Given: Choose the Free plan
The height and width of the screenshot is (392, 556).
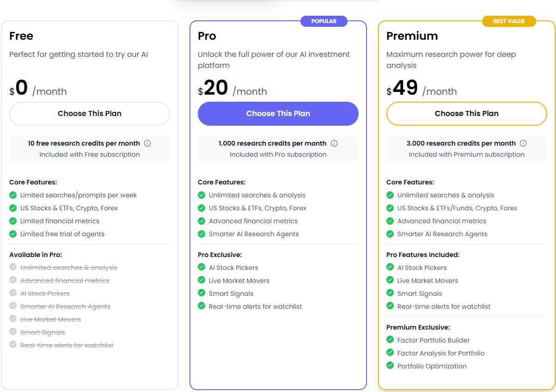Looking at the screenshot, I should 89,113.
